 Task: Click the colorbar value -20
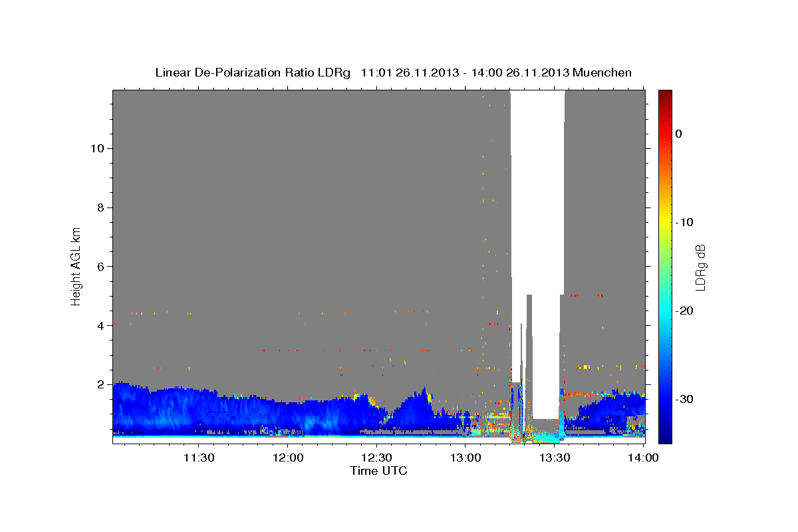[x=684, y=311]
